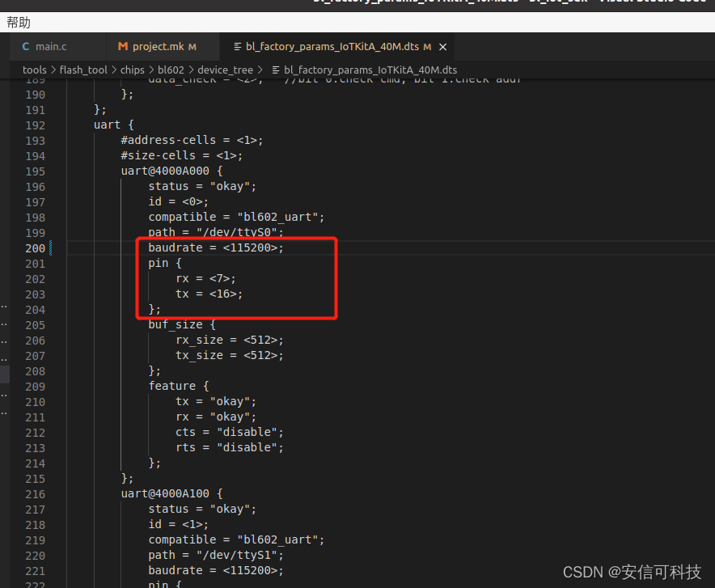715x588 pixels.
Task: Click the tools breadcrumb segment
Action: (35, 70)
